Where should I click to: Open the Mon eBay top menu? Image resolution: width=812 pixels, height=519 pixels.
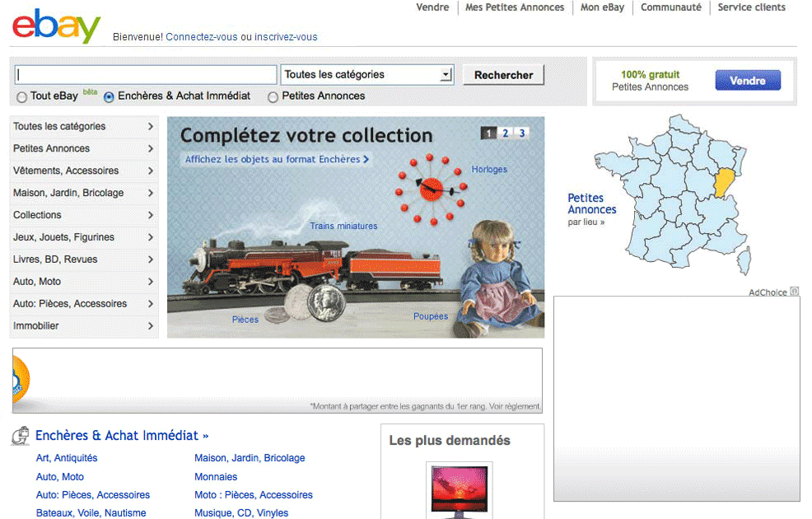602,7
